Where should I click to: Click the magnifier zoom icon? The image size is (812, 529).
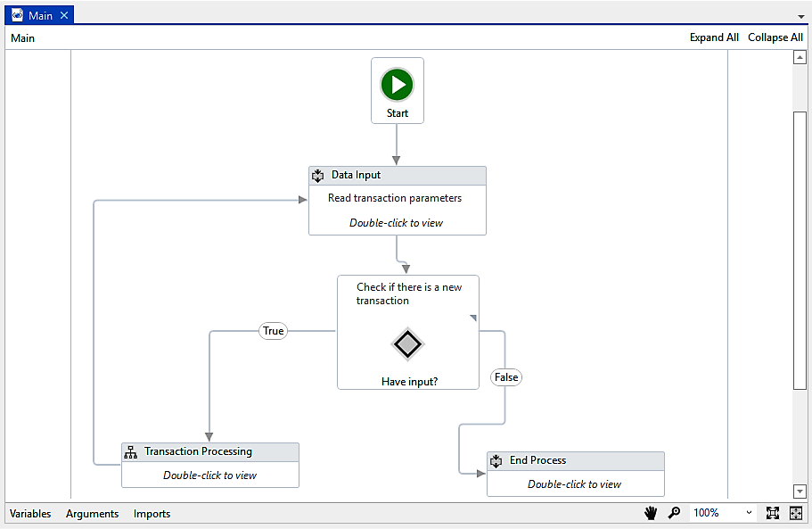[x=674, y=513]
